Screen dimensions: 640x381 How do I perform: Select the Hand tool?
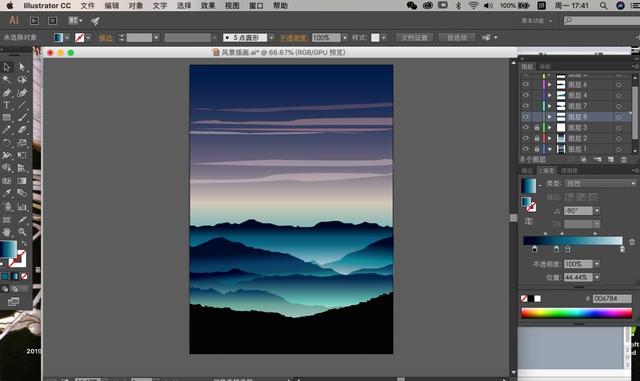7,232
